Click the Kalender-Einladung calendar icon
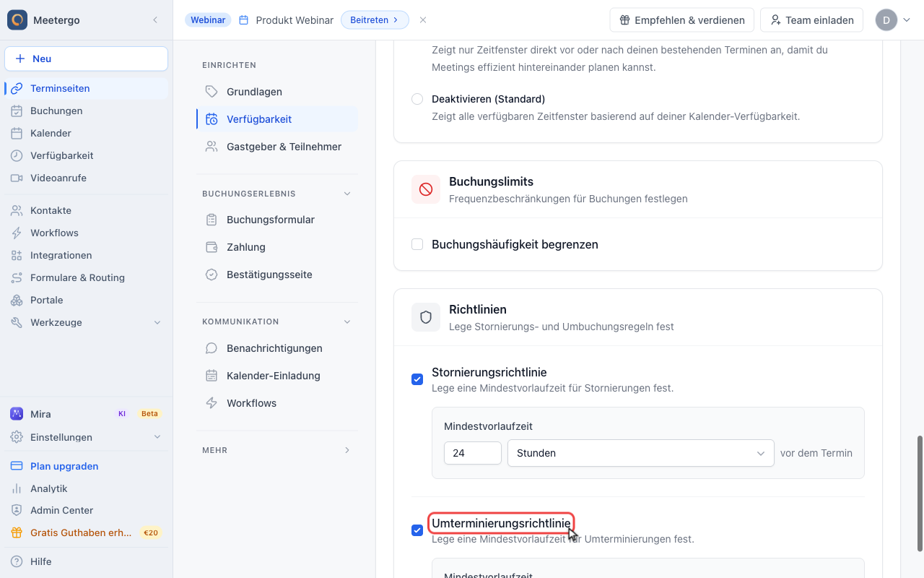The height and width of the screenshot is (578, 924). [x=212, y=376]
